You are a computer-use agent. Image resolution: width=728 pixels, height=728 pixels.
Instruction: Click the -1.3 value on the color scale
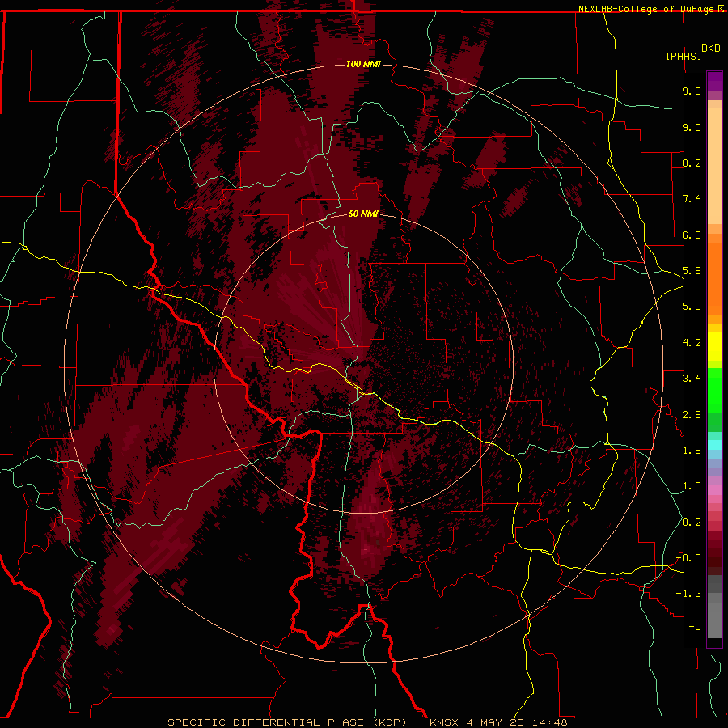688,594
